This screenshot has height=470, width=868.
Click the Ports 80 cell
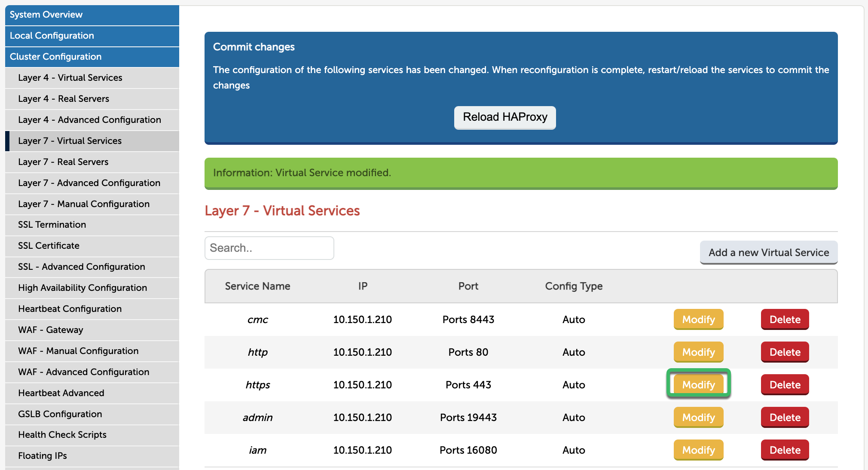(x=468, y=352)
